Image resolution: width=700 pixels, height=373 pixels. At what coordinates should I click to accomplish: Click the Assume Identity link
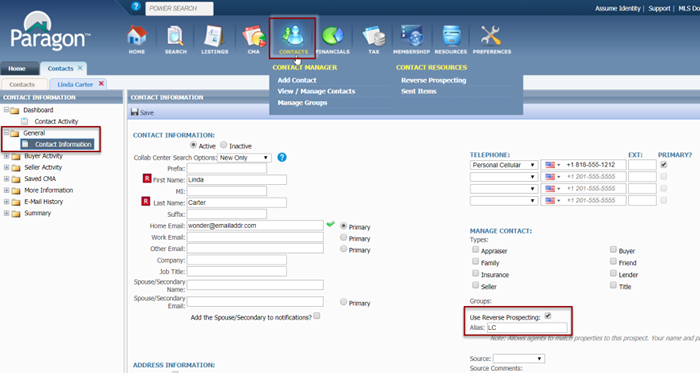pyautogui.click(x=617, y=8)
